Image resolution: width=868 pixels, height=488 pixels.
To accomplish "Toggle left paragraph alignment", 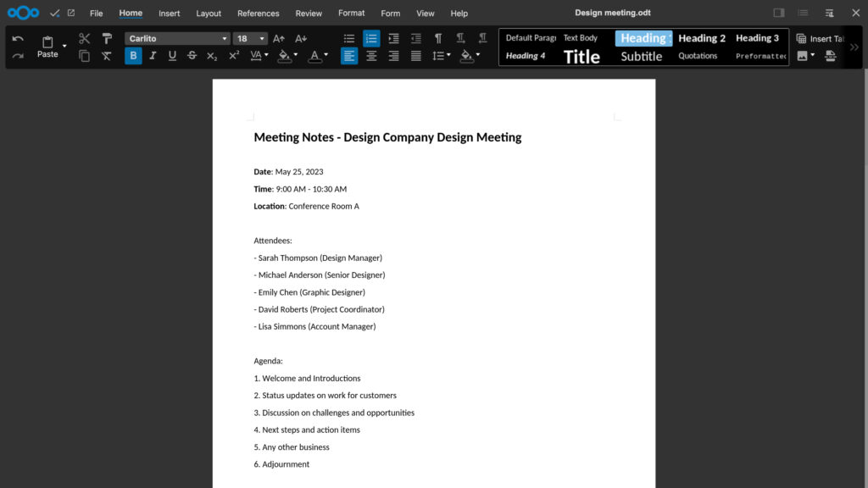I will click(x=349, y=56).
